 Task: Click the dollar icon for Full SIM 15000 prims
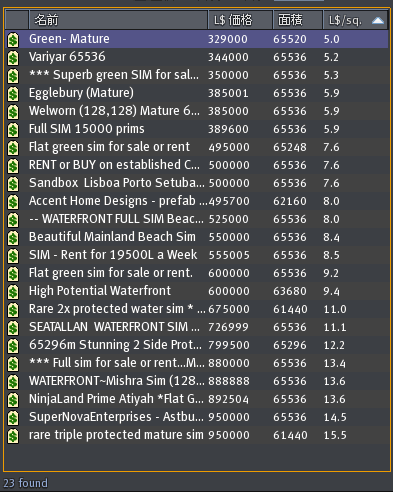tap(13, 129)
